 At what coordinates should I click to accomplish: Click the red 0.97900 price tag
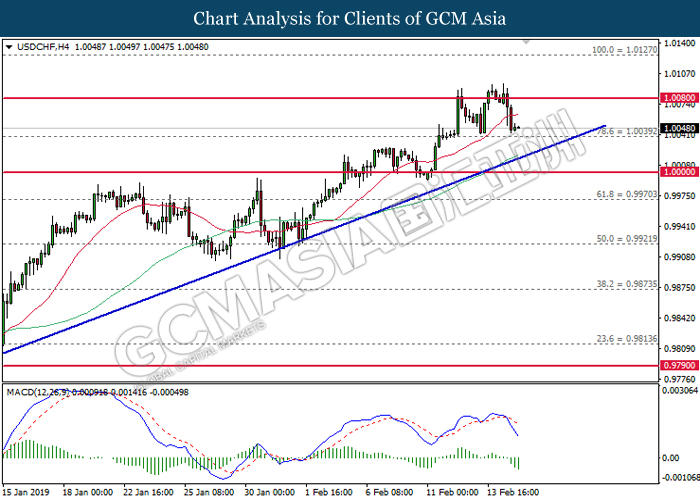coord(678,366)
